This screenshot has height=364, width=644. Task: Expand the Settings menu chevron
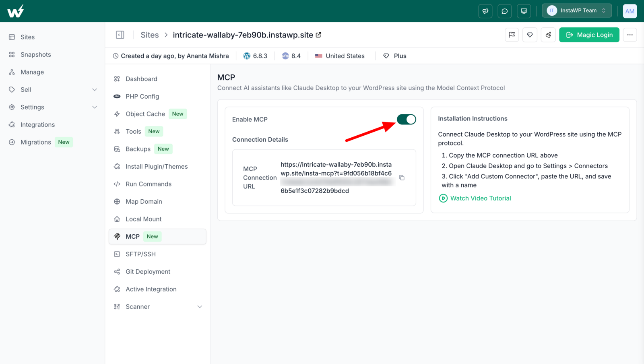coord(95,107)
